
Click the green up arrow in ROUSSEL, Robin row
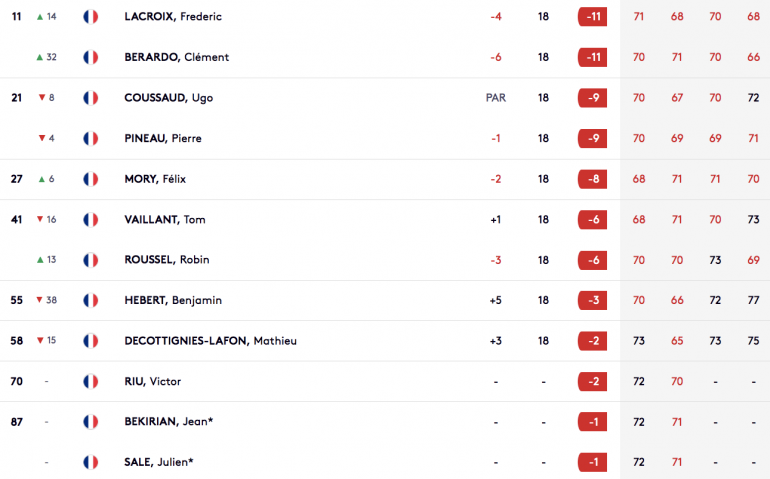coord(40,260)
